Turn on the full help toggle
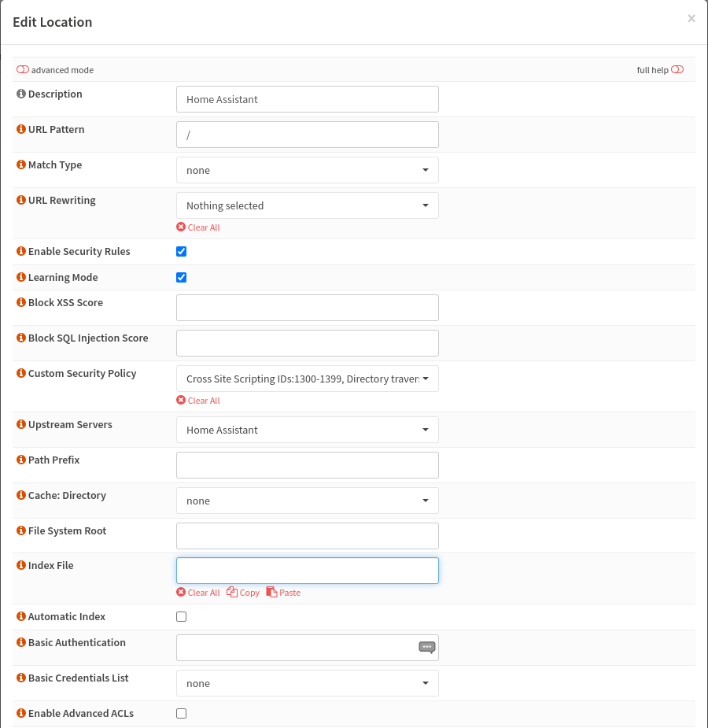This screenshot has width=708, height=728. (677, 70)
